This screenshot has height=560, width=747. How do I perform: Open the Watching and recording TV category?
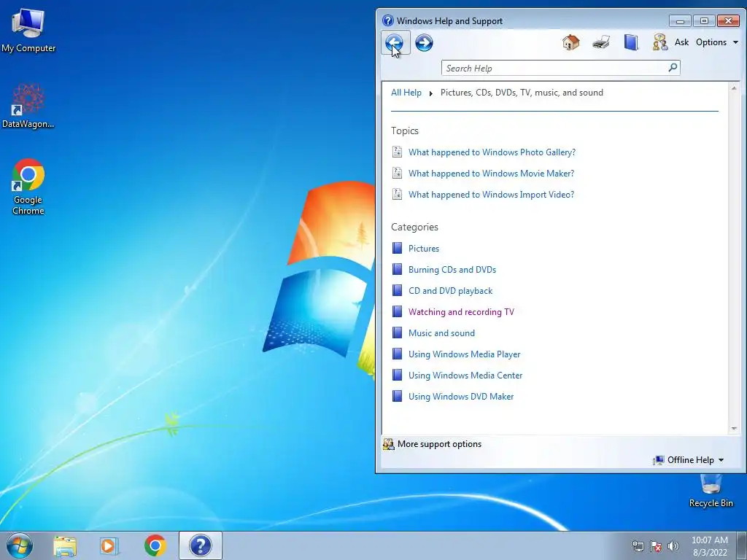coord(461,312)
